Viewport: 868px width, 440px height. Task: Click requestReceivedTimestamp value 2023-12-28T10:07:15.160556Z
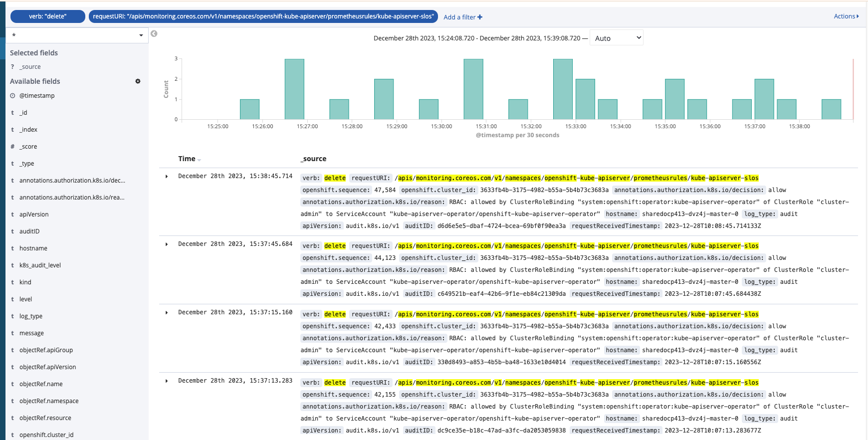(713, 362)
